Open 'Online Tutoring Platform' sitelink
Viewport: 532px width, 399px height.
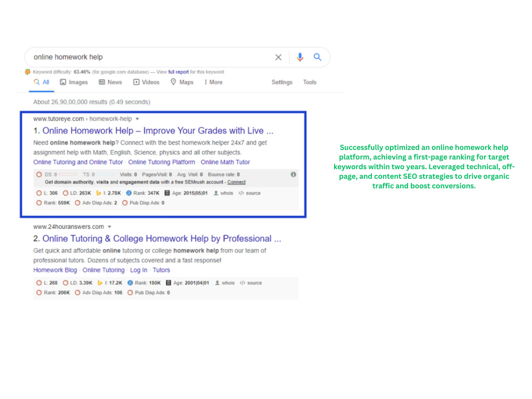click(162, 162)
